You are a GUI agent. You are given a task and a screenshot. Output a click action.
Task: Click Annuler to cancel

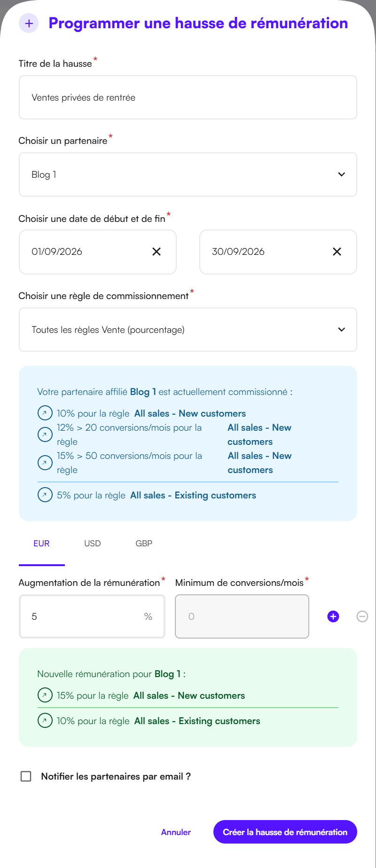(176, 832)
